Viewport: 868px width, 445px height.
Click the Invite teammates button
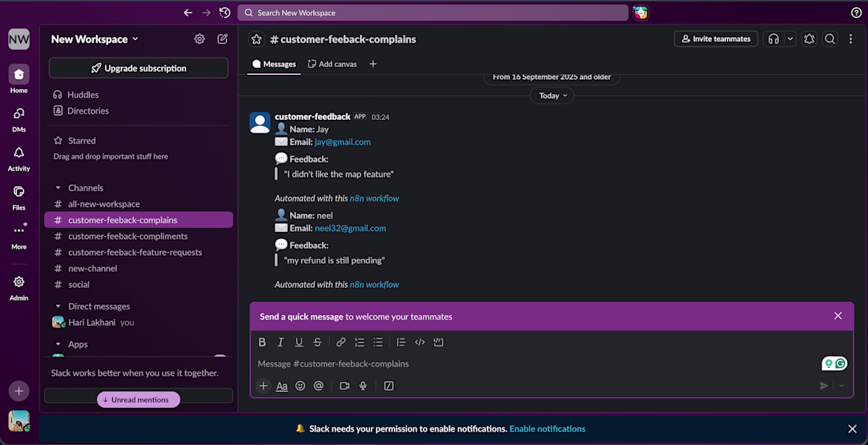[716, 39]
